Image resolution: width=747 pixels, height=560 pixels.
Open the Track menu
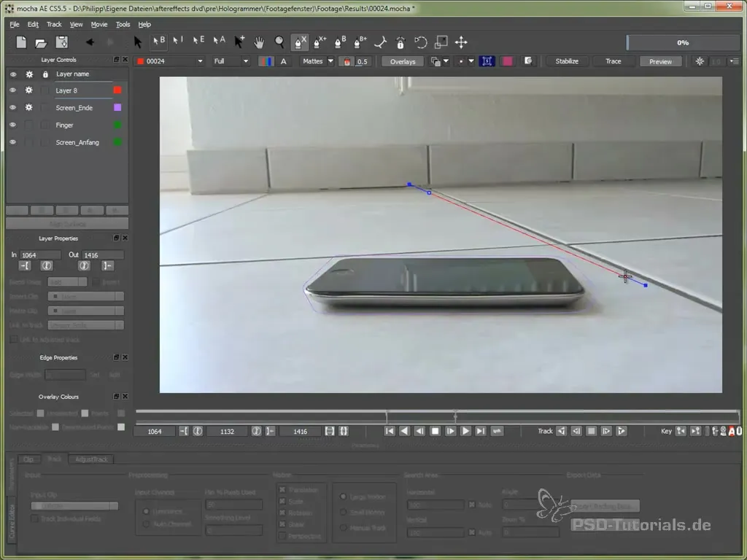tap(54, 24)
